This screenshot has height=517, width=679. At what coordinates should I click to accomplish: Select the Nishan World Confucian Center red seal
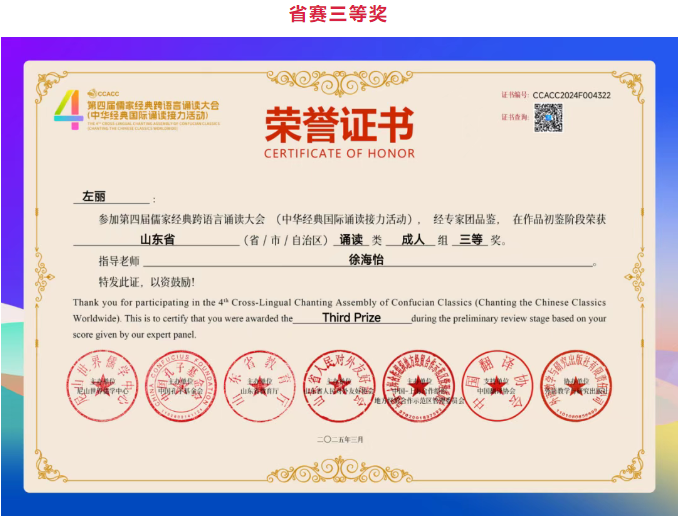[103, 386]
